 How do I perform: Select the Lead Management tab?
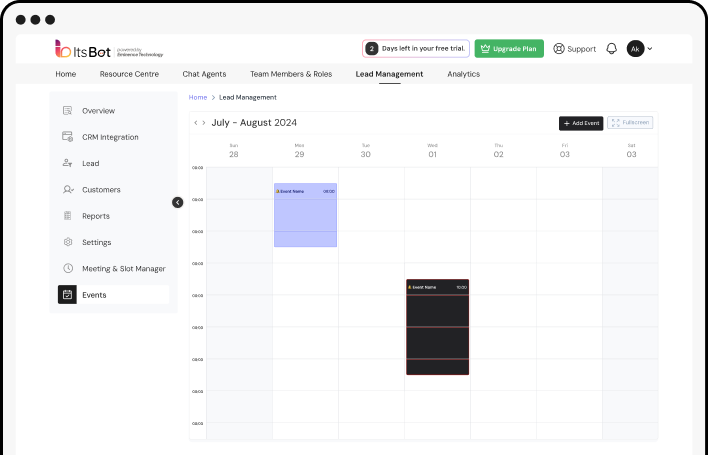click(x=389, y=74)
